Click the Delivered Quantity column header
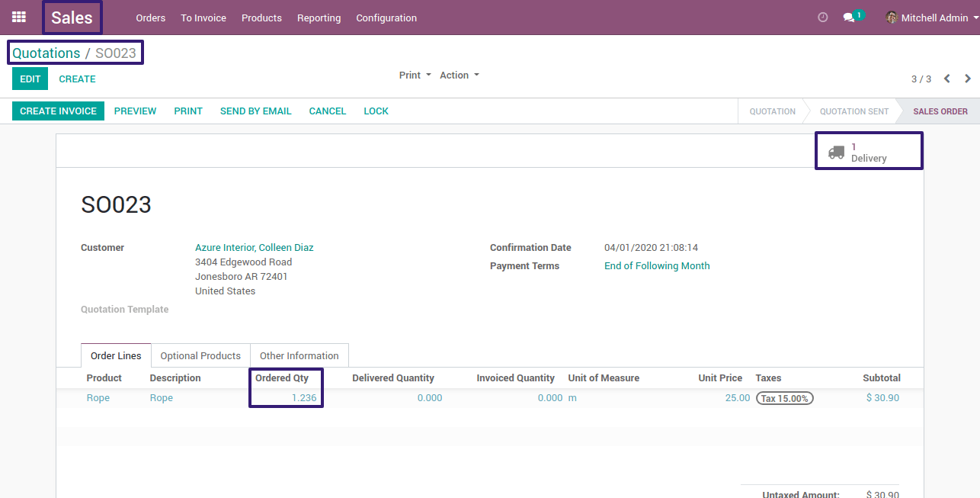Screen dimensions: 980x498 coord(393,378)
